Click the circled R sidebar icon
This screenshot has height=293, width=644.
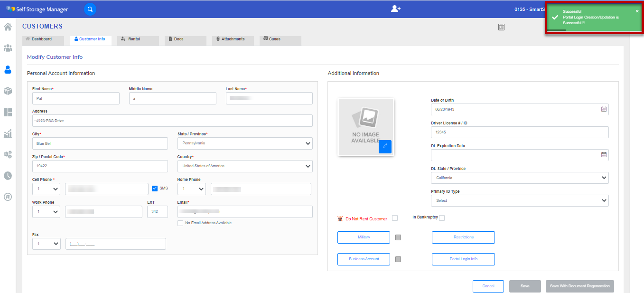[8, 197]
